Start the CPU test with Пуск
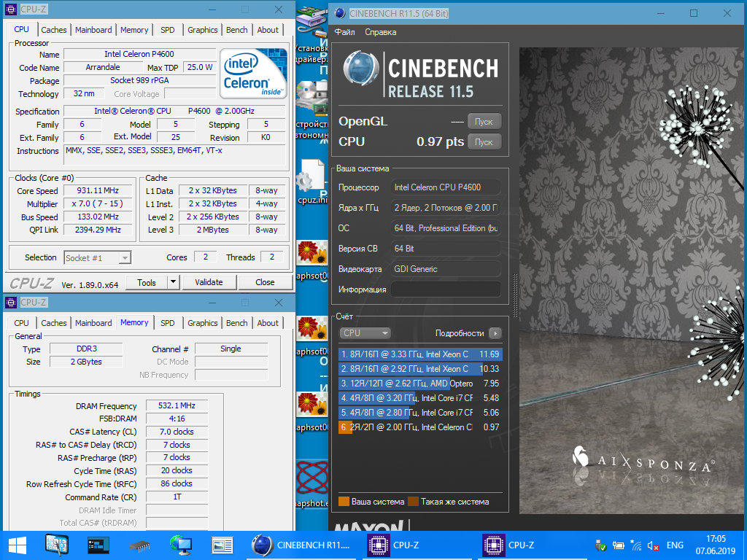The width and height of the screenshot is (747, 560). coord(484,142)
